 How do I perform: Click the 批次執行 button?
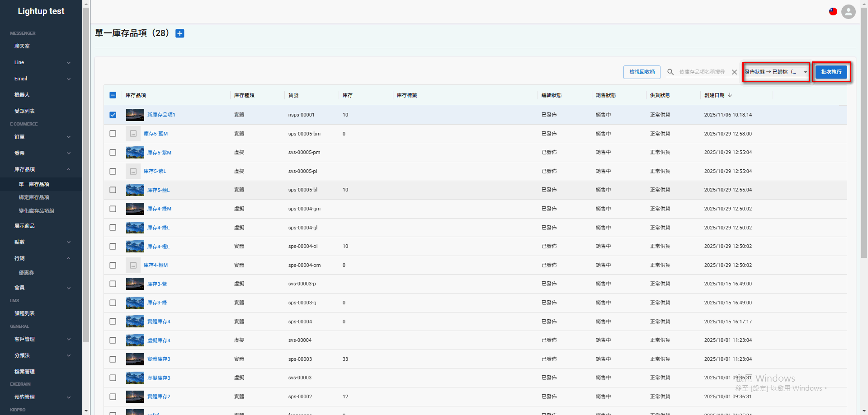[831, 71]
